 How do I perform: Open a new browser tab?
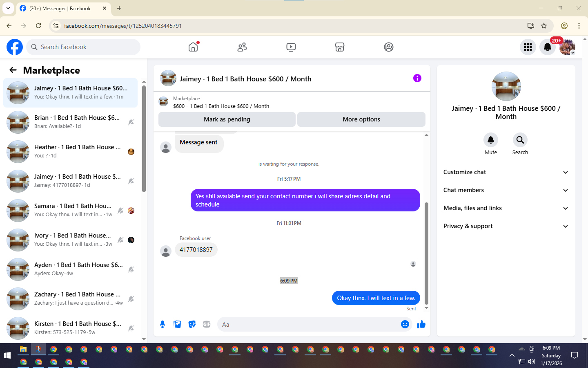pos(119,8)
